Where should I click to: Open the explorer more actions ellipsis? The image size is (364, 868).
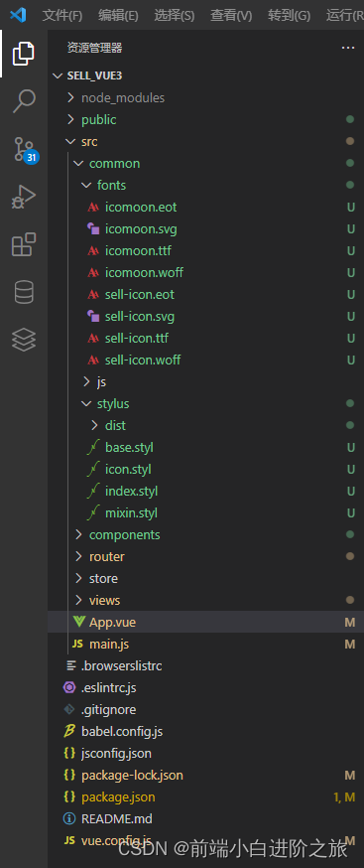point(348,48)
